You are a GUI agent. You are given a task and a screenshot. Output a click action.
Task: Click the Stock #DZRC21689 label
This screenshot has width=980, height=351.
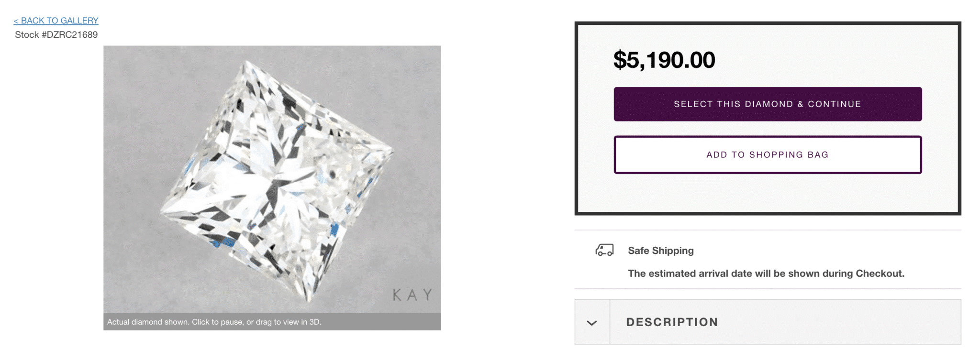point(56,35)
